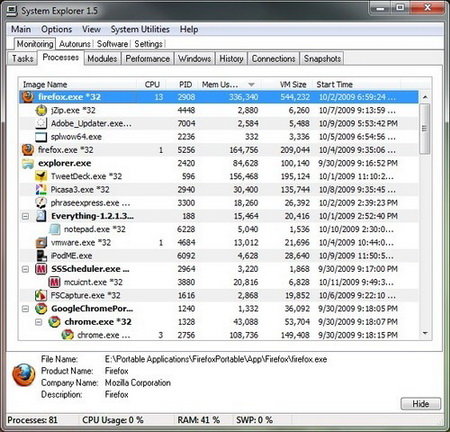The image size is (450, 432).
Task: Click the SSScheduler.exe McAfee icon
Action: pos(41,269)
